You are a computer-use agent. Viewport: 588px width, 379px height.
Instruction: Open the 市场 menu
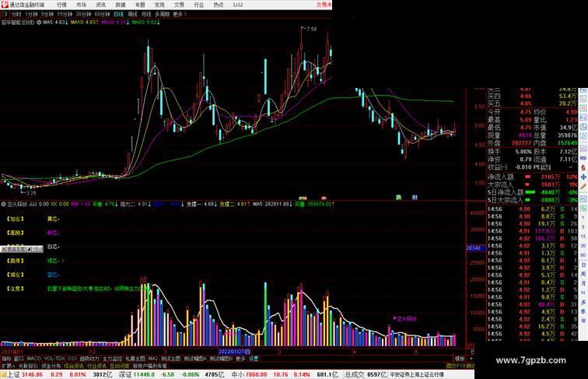(82, 5)
